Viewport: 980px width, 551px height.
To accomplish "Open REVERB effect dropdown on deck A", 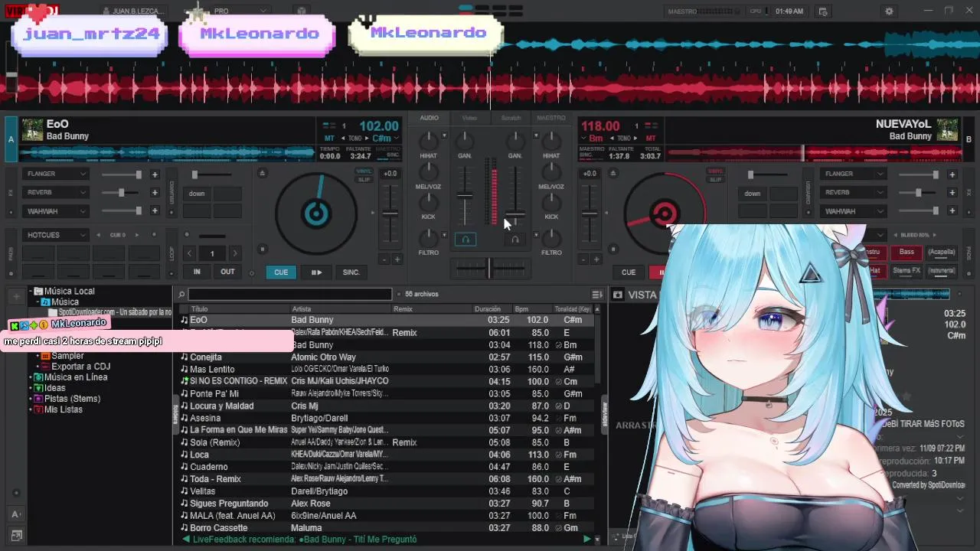I will (56, 192).
